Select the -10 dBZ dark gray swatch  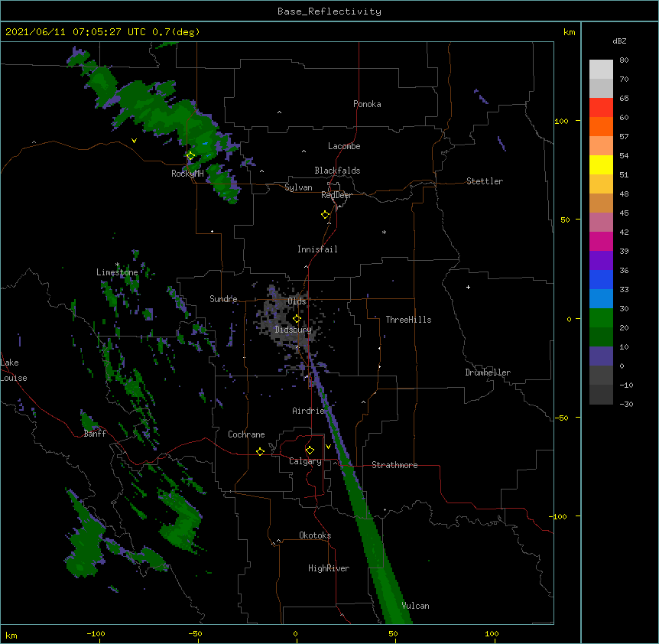point(601,395)
